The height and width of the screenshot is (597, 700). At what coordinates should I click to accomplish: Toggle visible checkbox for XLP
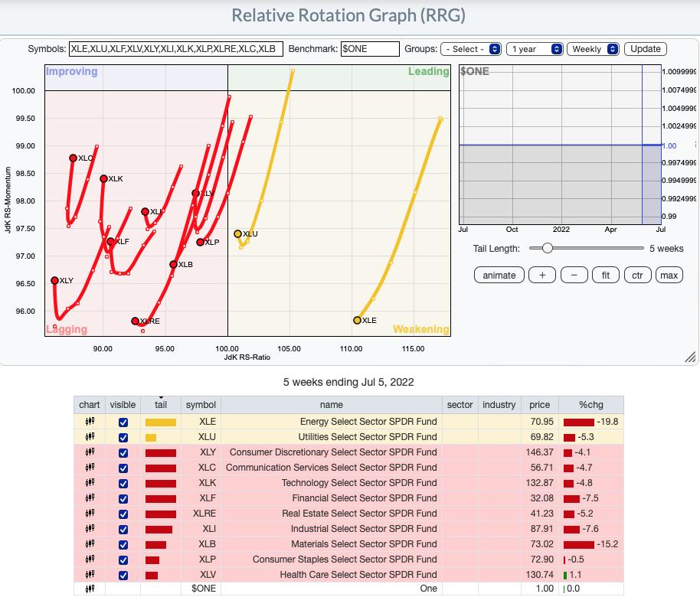(x=123, y=560)
